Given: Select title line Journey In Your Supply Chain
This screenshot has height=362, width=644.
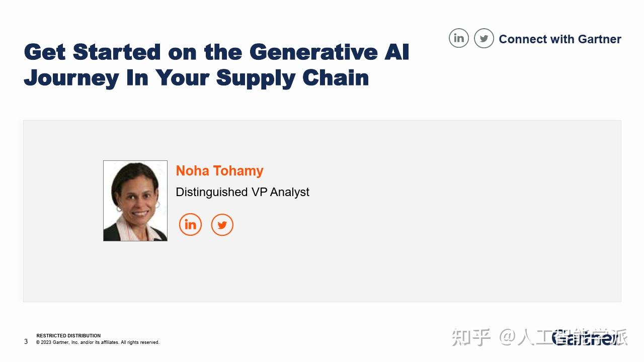Looking at the screenshot, I should pyautogui.click(x=196, y=78).
